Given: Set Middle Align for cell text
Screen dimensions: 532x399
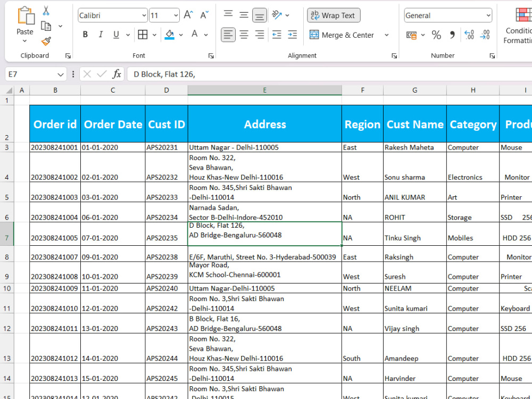Looking at the screenshot, I should pyautogui.click(x=244, y=14).
